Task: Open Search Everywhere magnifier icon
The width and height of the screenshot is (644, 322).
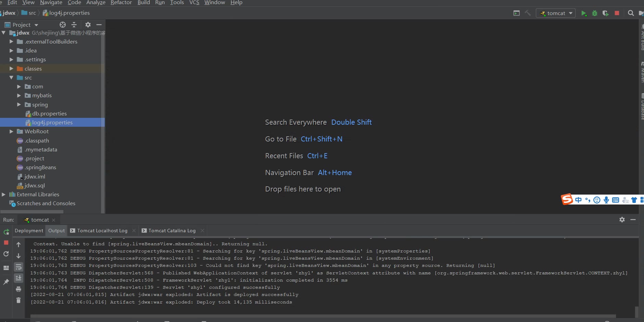Action: point(631,13)
